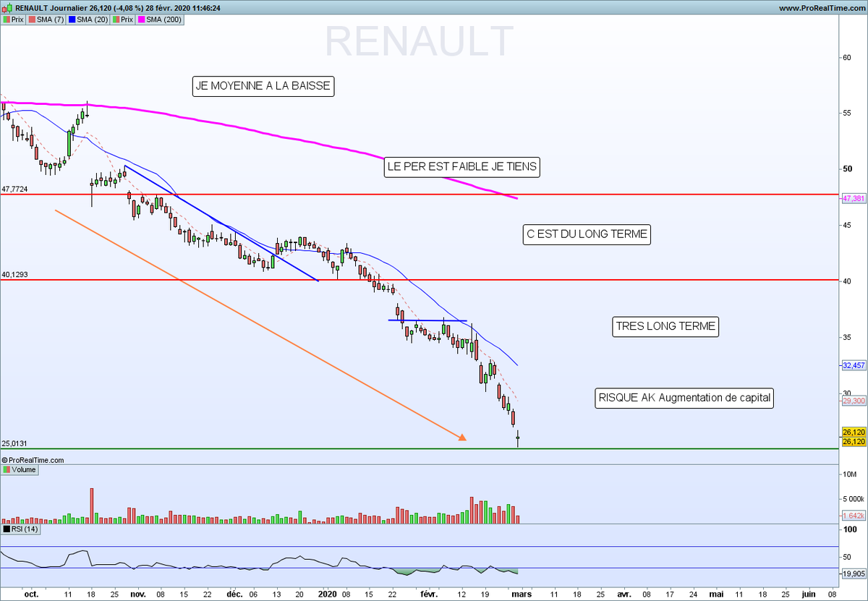Select the 'C EST DU LONG TERME' annotation
The image size is (868, 601).
587,235
